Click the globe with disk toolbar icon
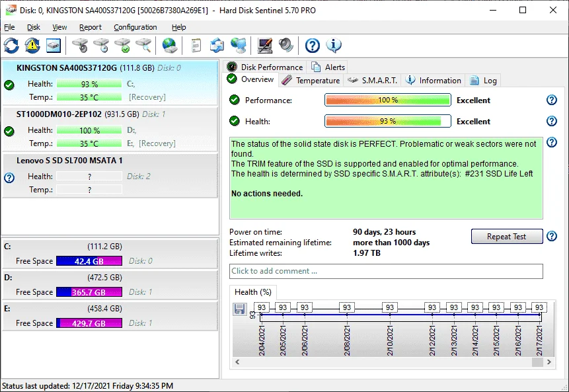 point(169,46)
